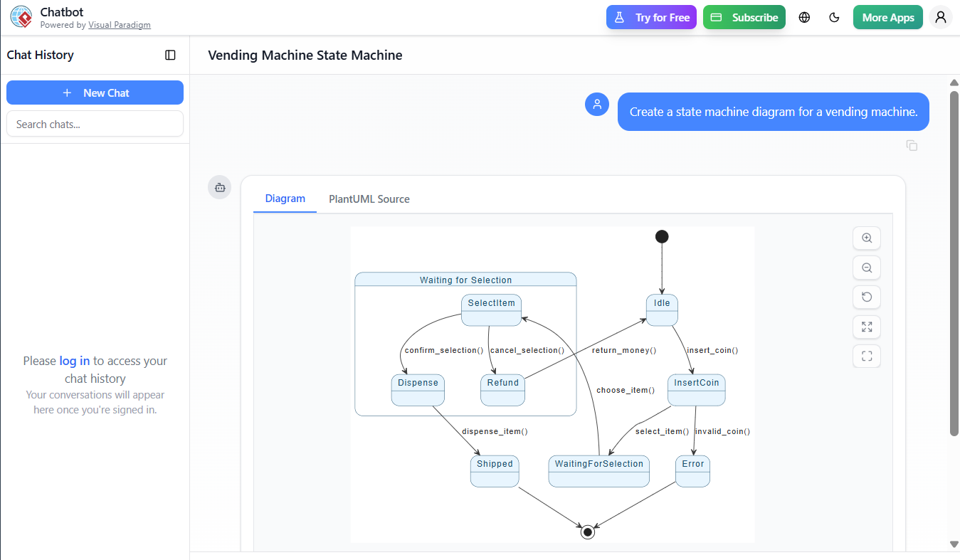The height and width of the screenshot is (560, 960).
Task: Click the chatbot avatar icon
Action: (x=219, y=187)
